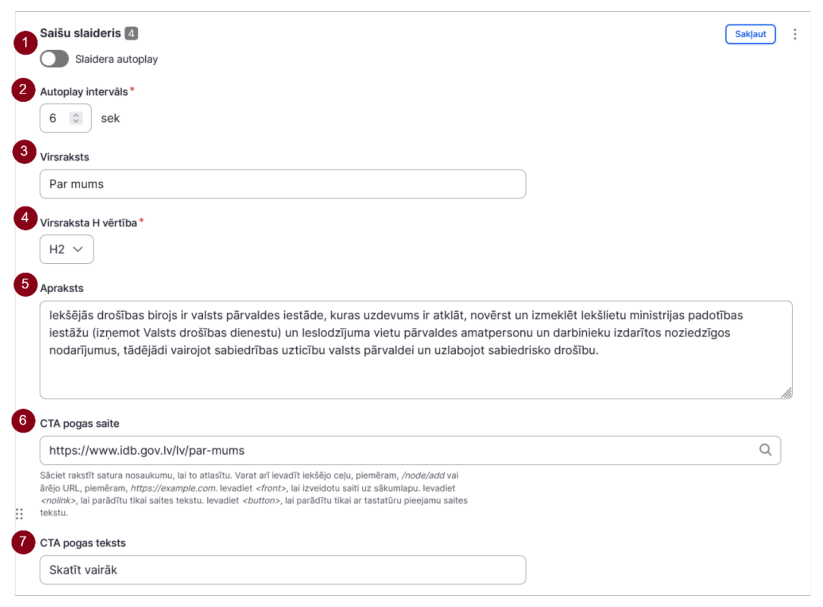The image size is (823, 607).
Task: Focus the Virsraksts field containing Par mums
Action: (283, 184)
